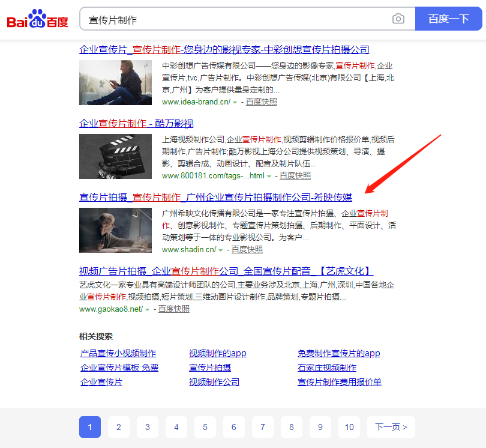Go to results page 10
486x448 pixels.
pyautogui.click(x=349, y=427)
